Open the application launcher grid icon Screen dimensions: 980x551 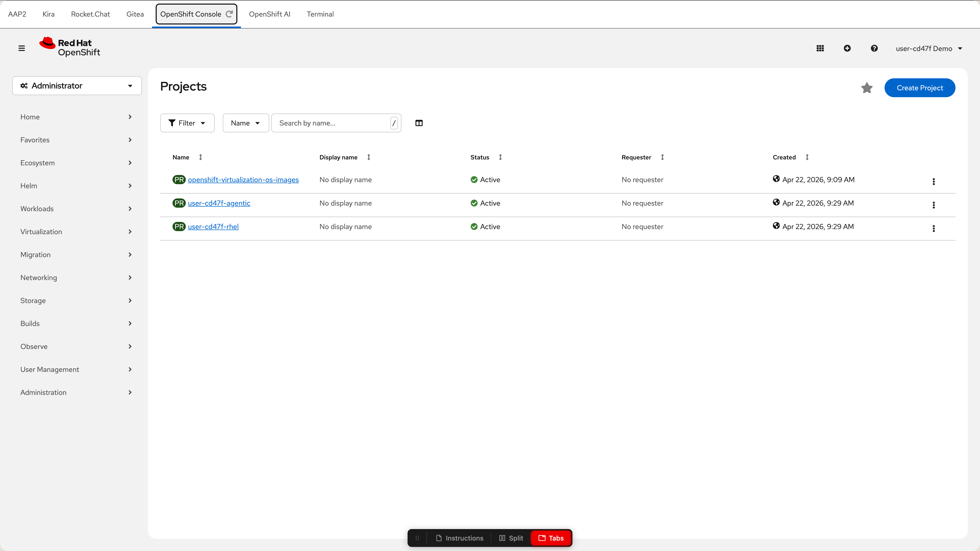point(820,48)
